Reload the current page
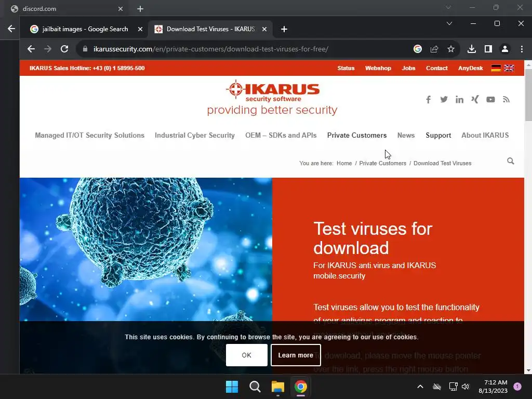 pyautogui.click(x=64, y=49)
